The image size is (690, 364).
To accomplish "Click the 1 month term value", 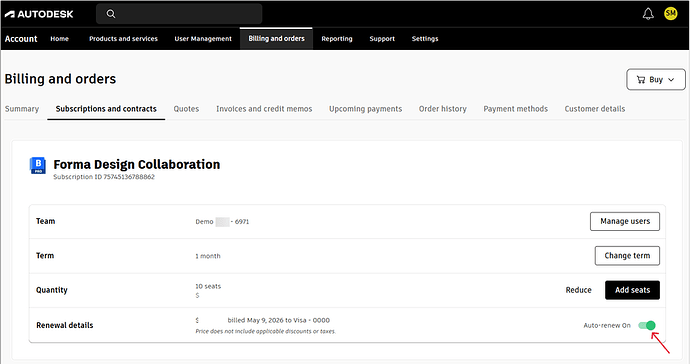I will [x=208, y=256].
